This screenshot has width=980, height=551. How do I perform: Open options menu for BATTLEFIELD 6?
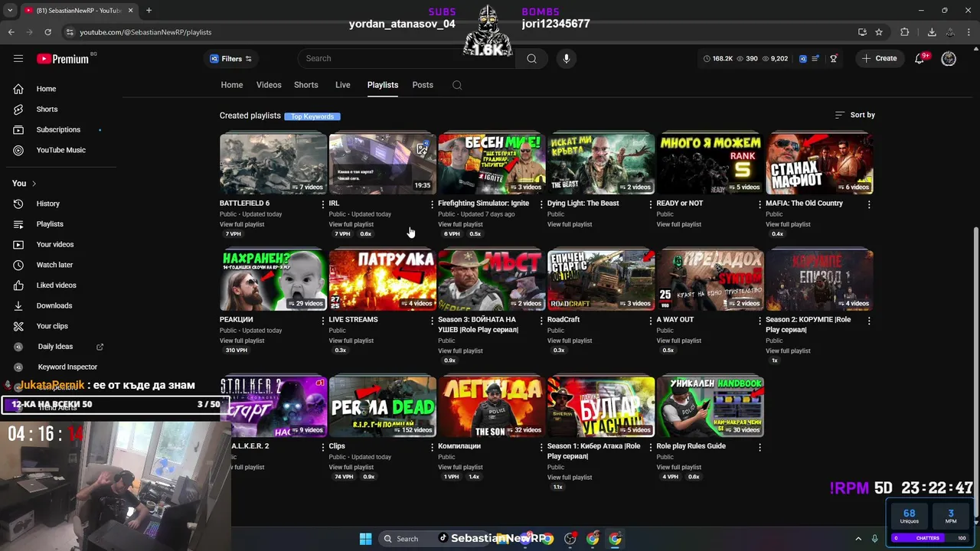(322, 204)
